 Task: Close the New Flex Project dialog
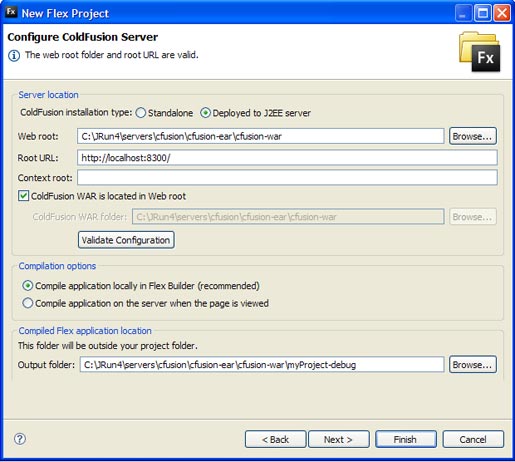pyautogui.click(x=502, y=13)
